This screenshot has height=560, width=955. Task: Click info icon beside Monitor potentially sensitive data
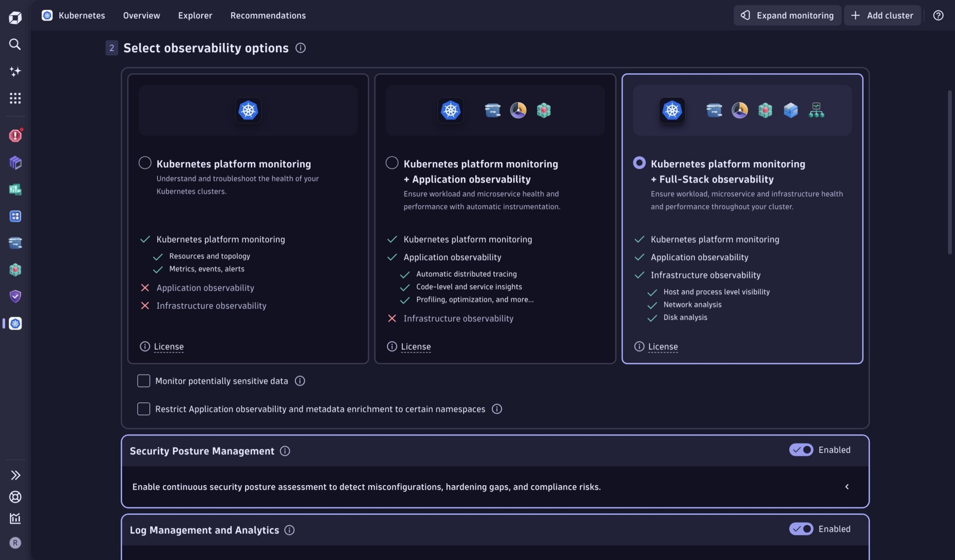pyautogui.click(x=300, y=381)
